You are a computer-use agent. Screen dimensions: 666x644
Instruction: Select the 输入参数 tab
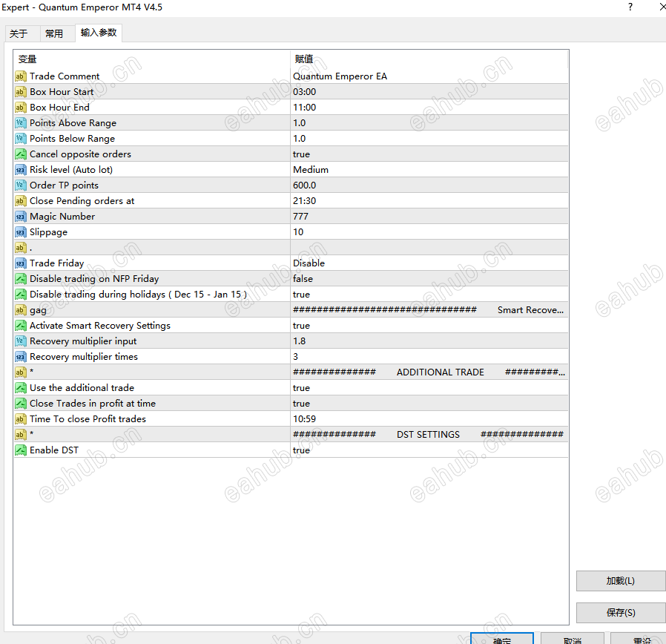[x=99, y=33]
